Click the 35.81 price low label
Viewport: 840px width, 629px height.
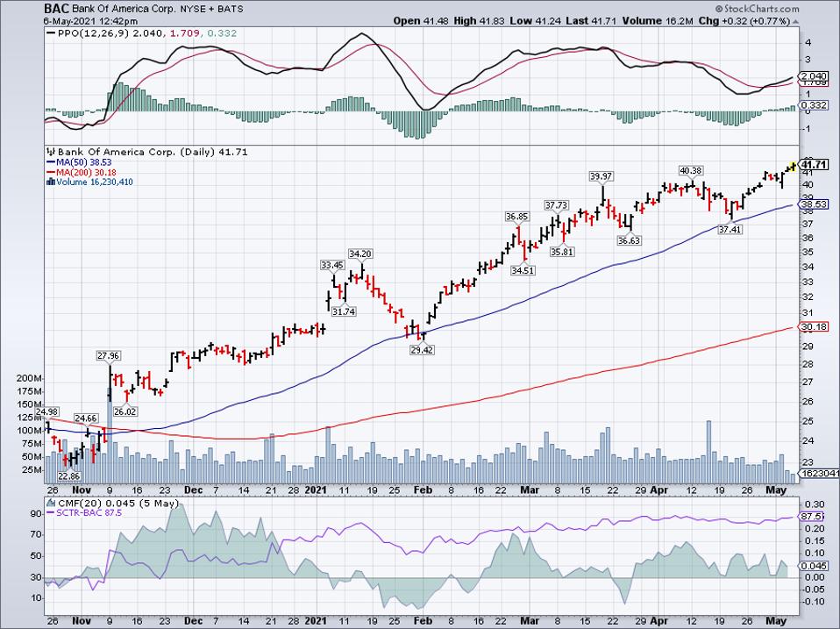tap(562, 251)
